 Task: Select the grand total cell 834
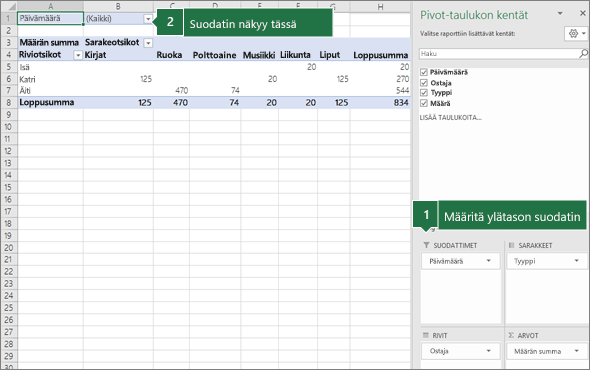[x=380, y=102]
